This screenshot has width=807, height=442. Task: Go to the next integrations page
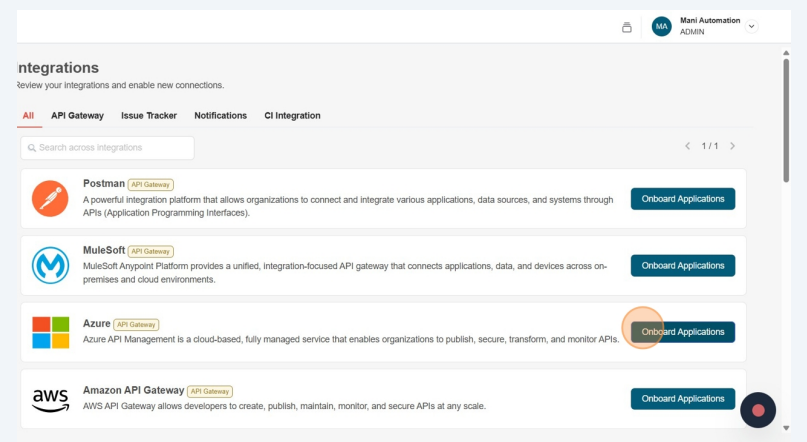[x=733, y=146]
